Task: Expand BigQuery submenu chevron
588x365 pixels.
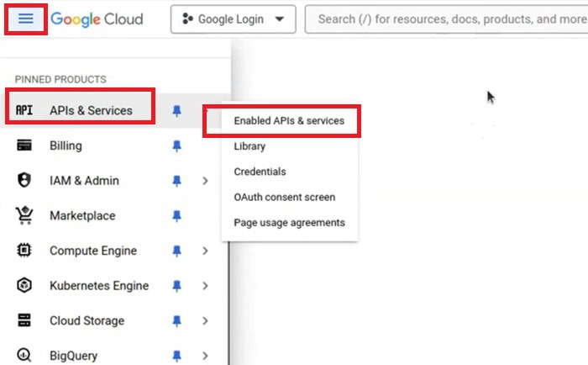Action: pos(205,356)
